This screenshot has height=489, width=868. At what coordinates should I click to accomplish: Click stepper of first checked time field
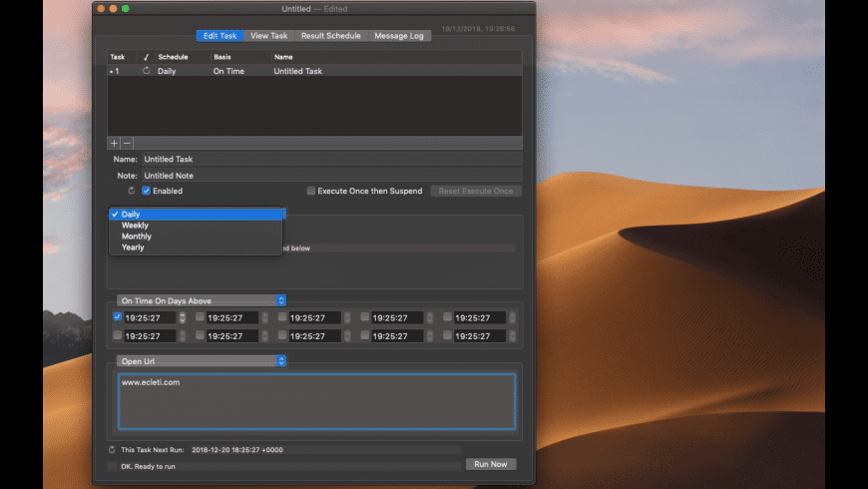[x=183, y=317]
